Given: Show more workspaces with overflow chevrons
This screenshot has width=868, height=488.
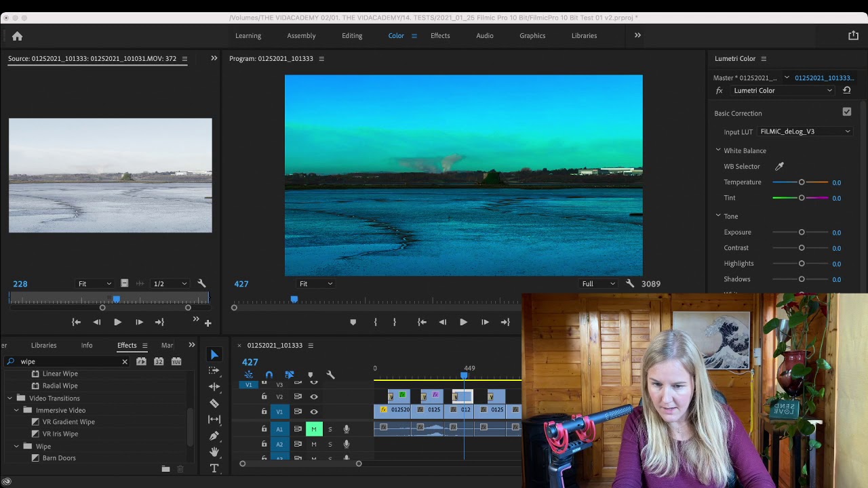Looking at the screenshot, I should point(637,35).
